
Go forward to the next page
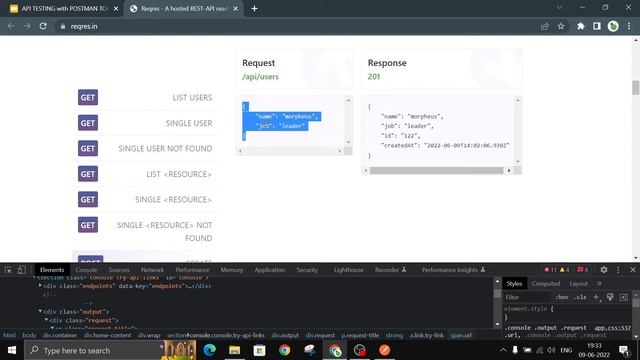click(27, 26)
